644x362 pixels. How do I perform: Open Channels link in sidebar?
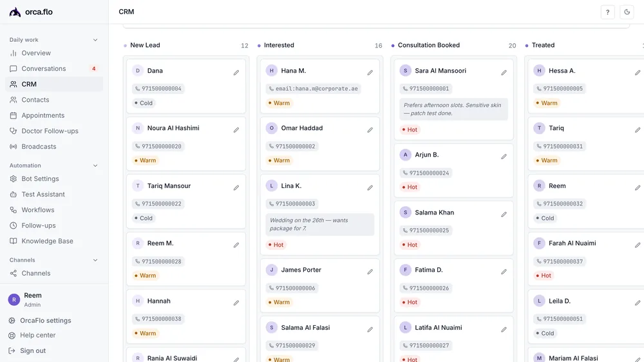click(54, 273)
